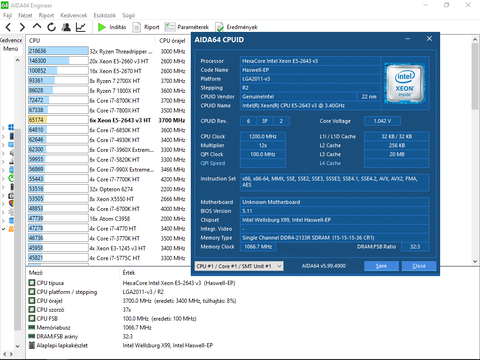480x360 pixels.
Task: Expand the tree node beside the green circular icon
Action: click(x=3, y=178)
